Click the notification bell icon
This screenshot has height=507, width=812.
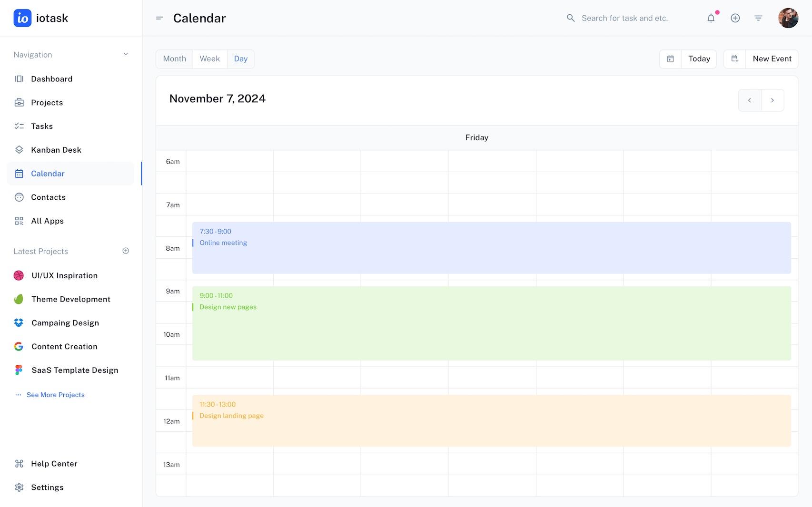(x=711, y=18)
